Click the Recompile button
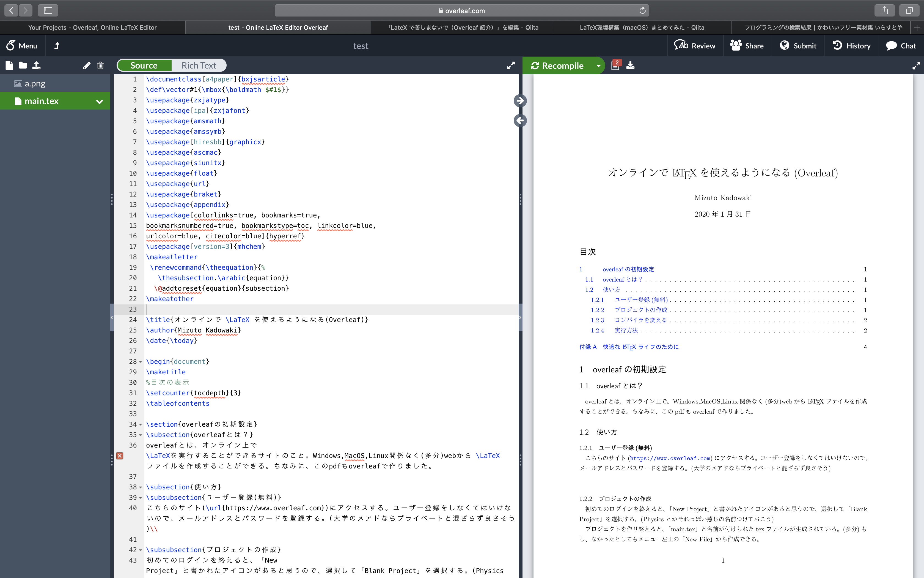The height and width of the screenshot is (578, 924). (x=558, y=66)
